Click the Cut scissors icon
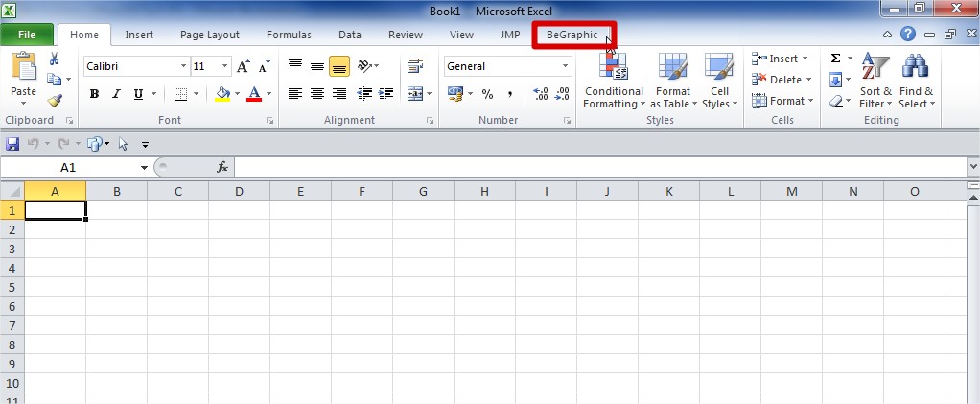 pos(55,59)
